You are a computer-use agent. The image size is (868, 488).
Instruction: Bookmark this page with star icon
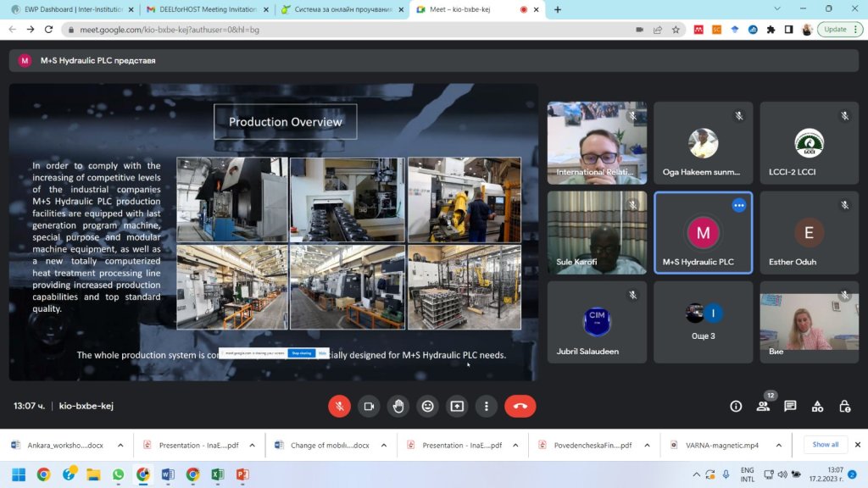click(676, 30)
